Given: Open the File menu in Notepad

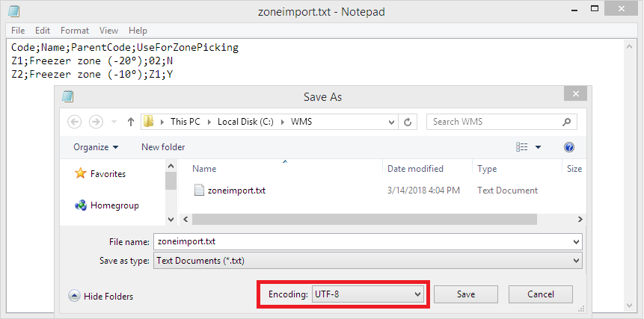Looking at the screenshot, I should pos(19,31).
